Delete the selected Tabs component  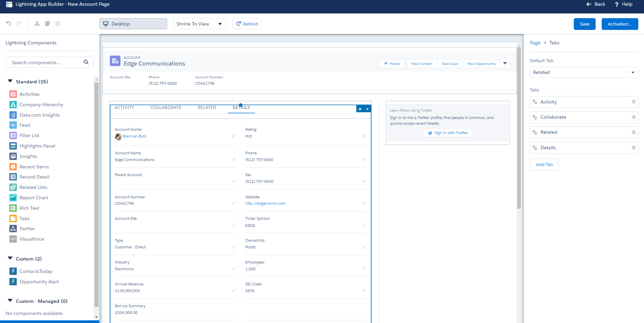tap(367, 109)
